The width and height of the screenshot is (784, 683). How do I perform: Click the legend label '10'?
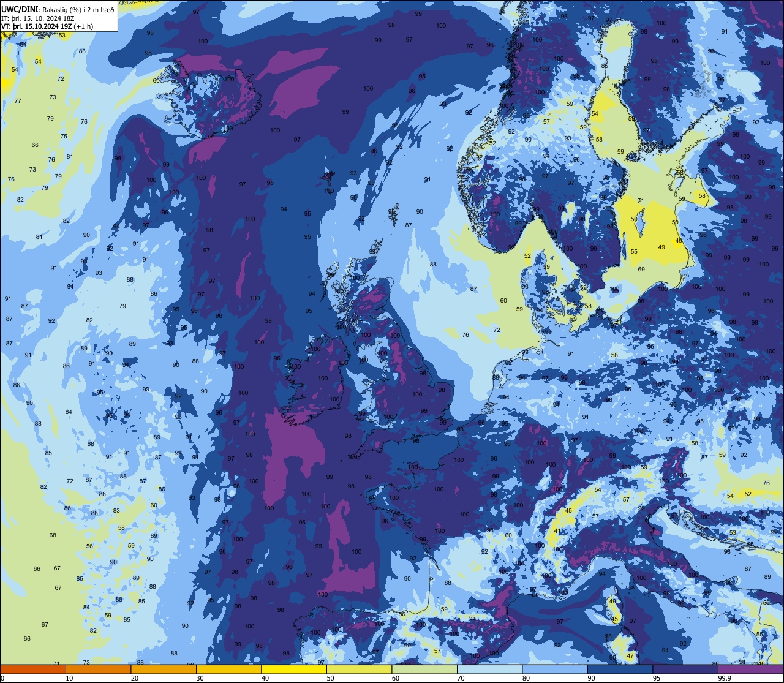(x=69, y=678)
